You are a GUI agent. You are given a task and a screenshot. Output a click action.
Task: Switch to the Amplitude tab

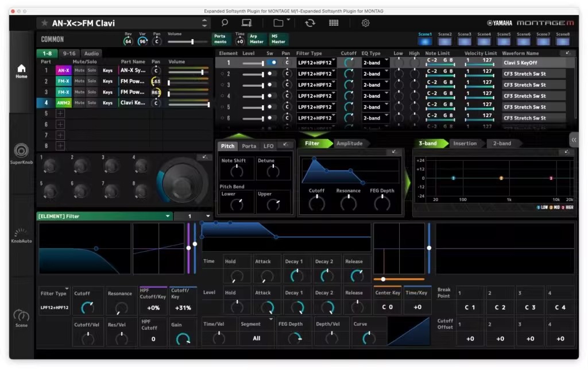[350, 144]
